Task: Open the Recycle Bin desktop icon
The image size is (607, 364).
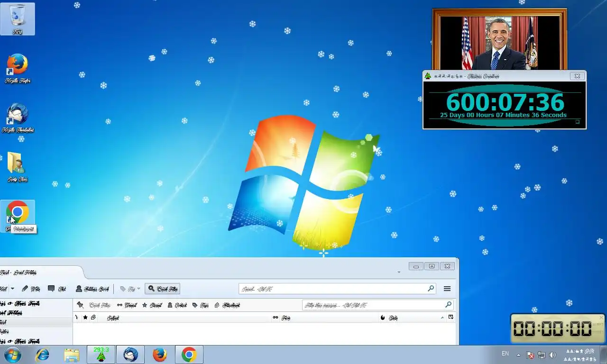Action: (x=18, y=19)
